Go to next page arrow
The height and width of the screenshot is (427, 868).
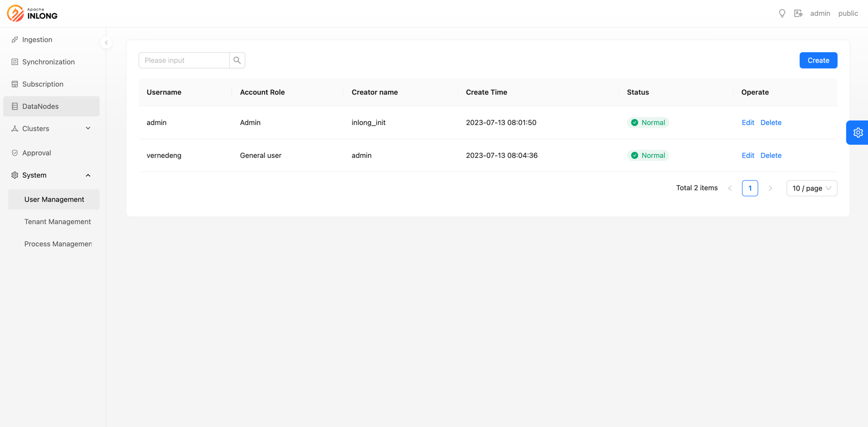tap(770, 188)
